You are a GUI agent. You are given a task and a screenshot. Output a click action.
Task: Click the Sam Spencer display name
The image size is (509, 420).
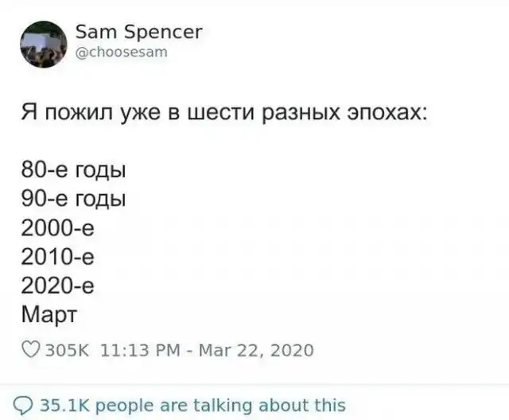coord(139,32)
